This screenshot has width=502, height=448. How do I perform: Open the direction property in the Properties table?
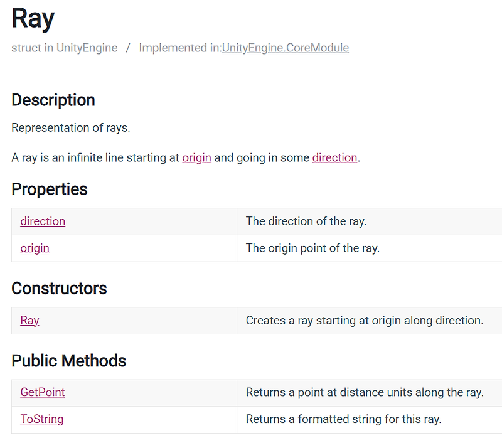pos(43,221)
